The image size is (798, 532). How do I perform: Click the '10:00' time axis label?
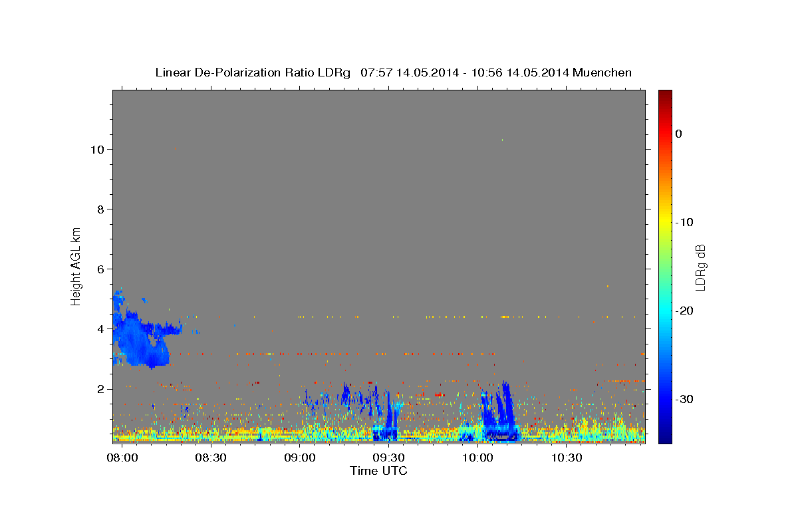coord(477,459)
